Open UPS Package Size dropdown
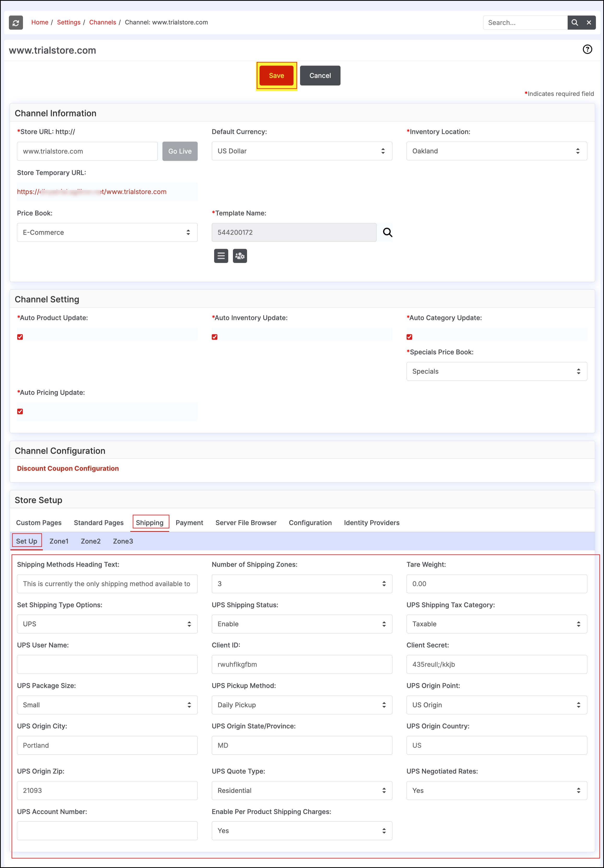 point(107,705)
